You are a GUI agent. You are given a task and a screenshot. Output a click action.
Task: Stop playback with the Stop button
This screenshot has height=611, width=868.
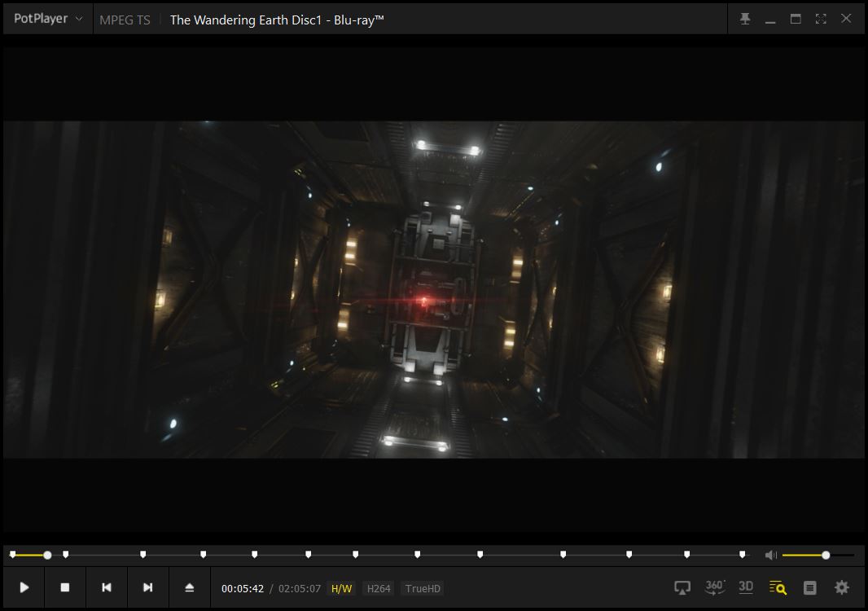pos(65,587)
